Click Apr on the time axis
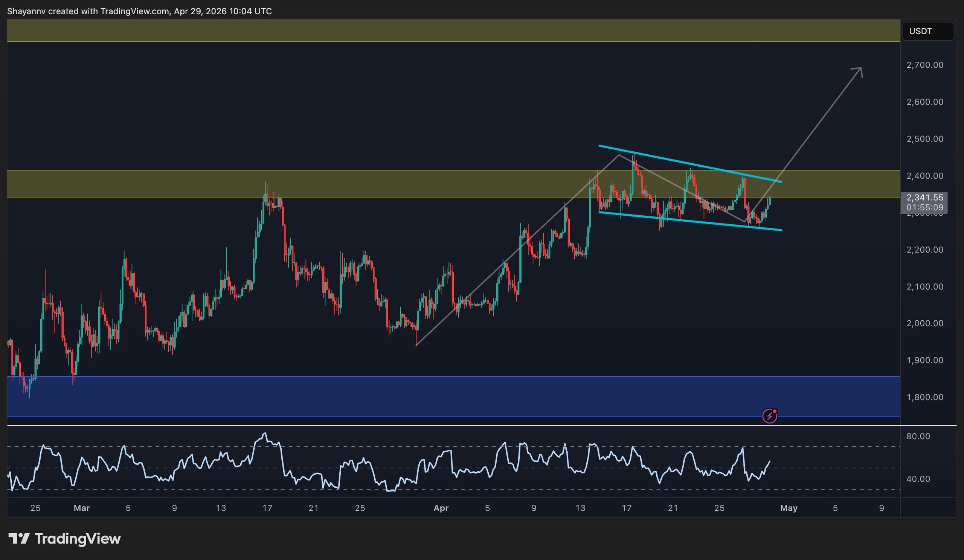 click(441, 508)
